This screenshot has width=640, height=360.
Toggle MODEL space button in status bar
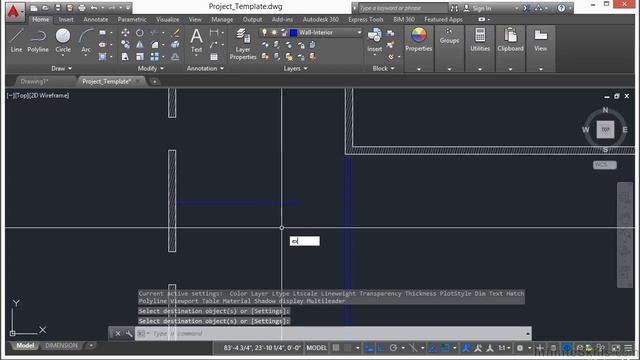[x=317, y=348]
